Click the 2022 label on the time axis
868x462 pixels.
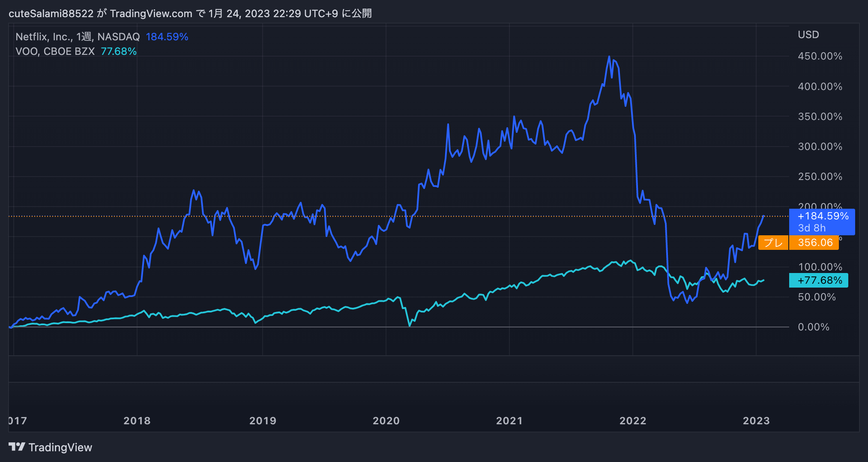click(633, 421)
